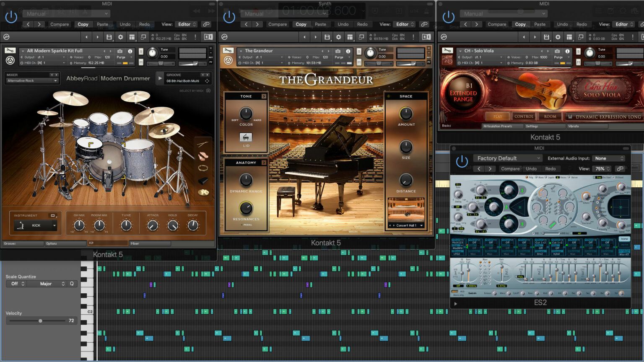Screen dimensions: 644x362
Task: Switch to Options tab in Modern Drummer
Action: 65,243
